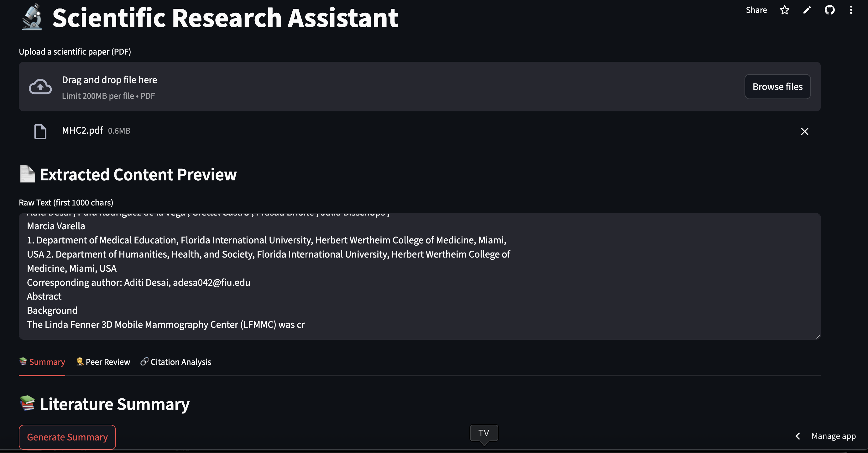Open the GitHub repository icon

[x=829, y=10]
